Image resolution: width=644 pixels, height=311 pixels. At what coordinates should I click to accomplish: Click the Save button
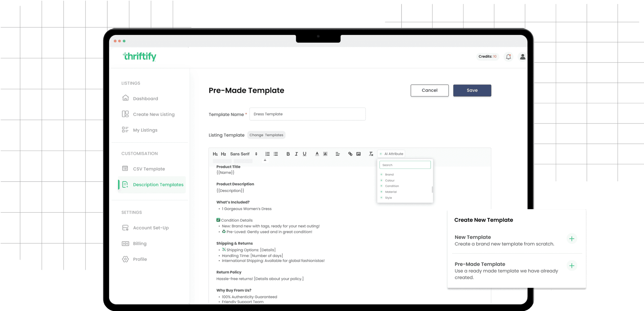472,90
